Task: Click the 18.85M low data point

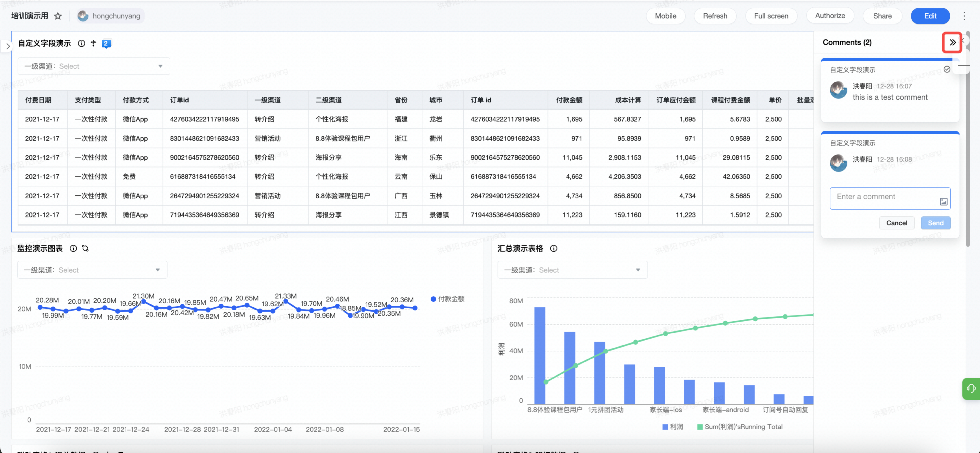Action: 350,315
